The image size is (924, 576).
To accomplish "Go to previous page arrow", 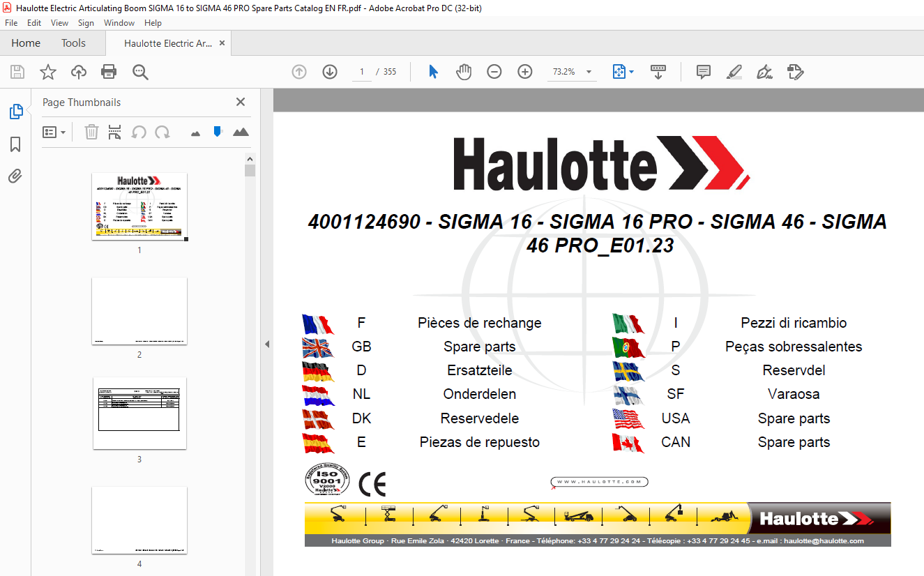I will (299, 72).
